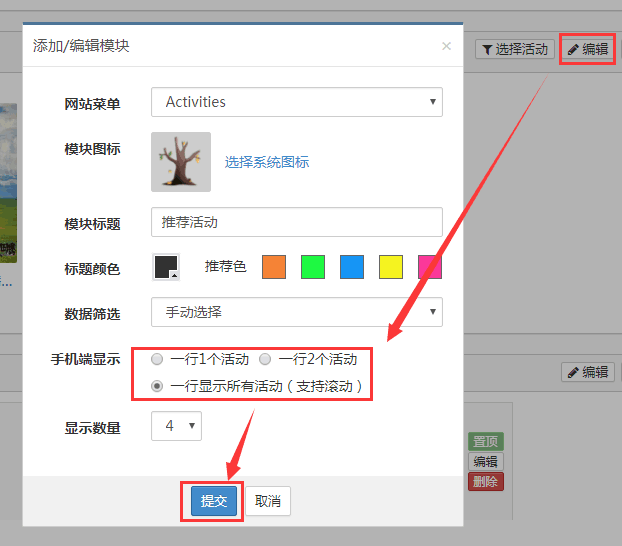Expand the 数据筛选 手动选择 dropdown
This screenshot has height=546, width=622.
point(296,312)
